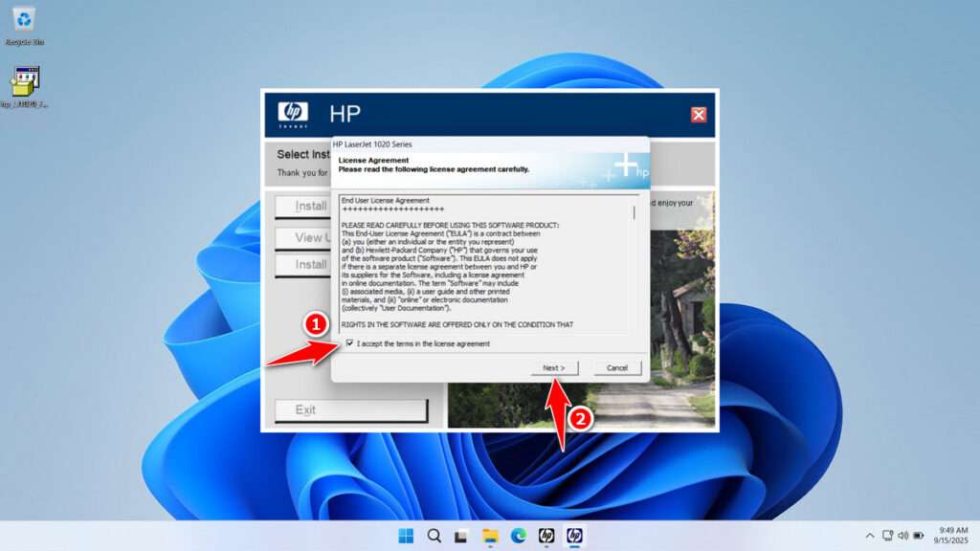Click the battery icon in system tray

[x=919, y=536]
